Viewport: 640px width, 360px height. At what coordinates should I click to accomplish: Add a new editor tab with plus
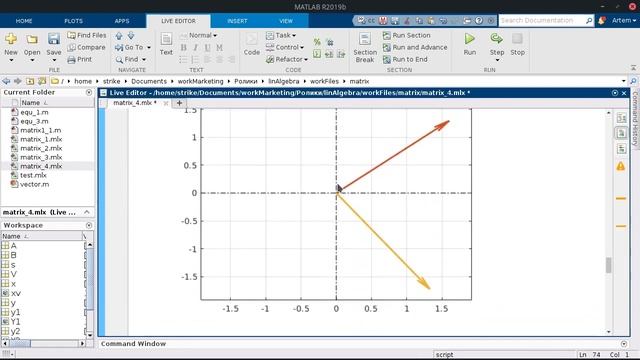tap(179, 103)
